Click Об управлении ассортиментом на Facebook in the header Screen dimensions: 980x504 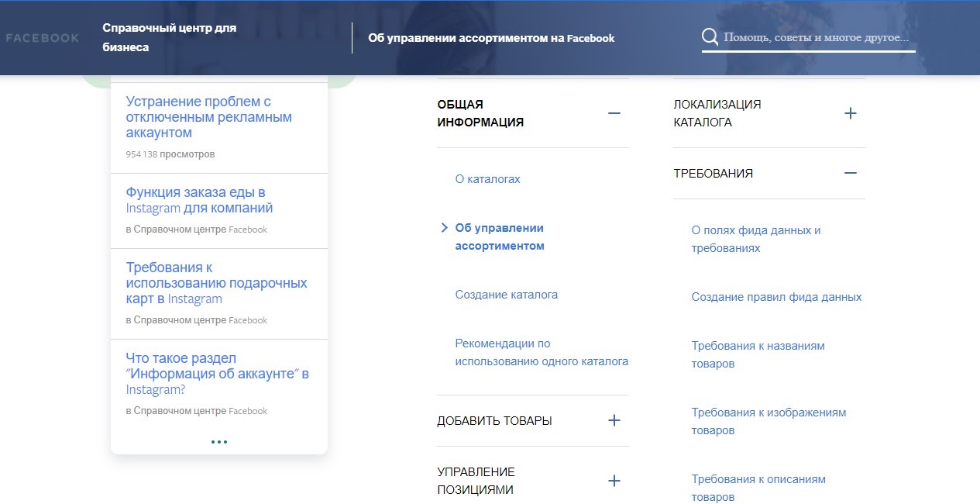[491, 36]
